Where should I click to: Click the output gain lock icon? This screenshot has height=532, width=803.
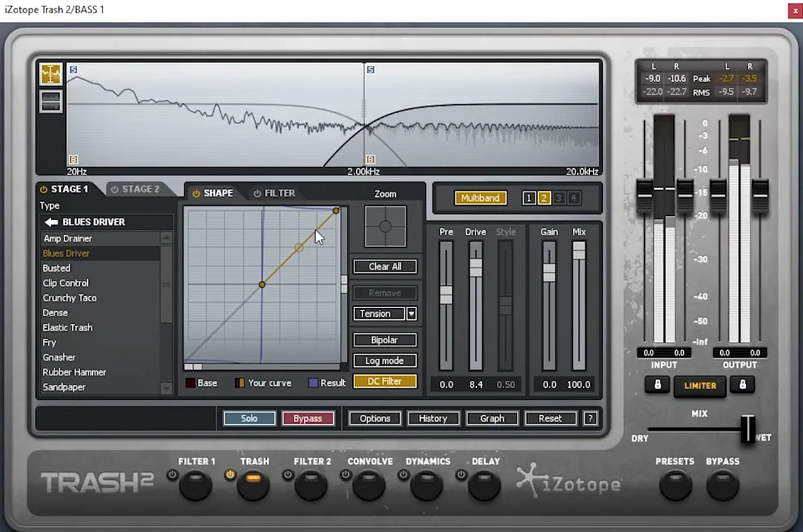click(x=743, y=385)
